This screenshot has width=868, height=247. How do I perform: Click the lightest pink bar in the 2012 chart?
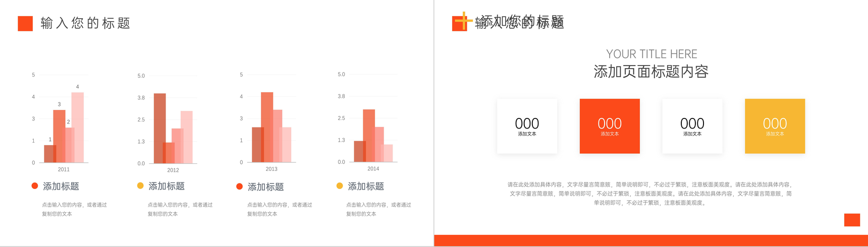click(x=187, y=137)
